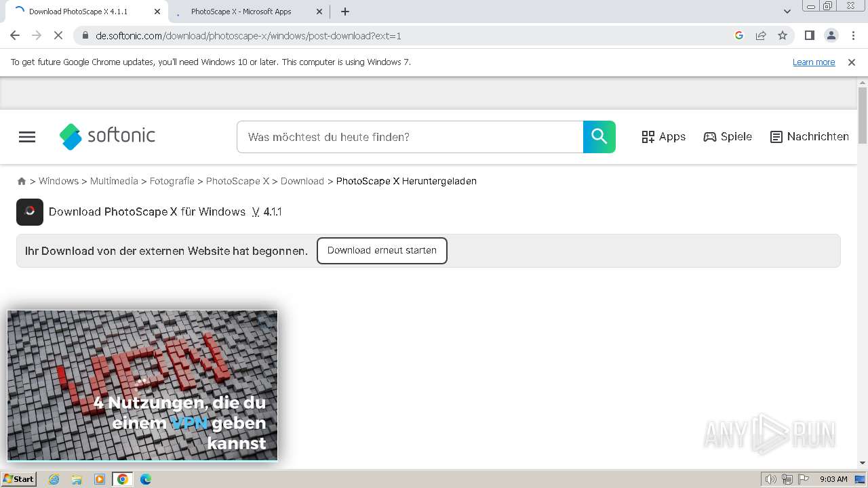Open new tab with plus button

(x=345, y=12)
